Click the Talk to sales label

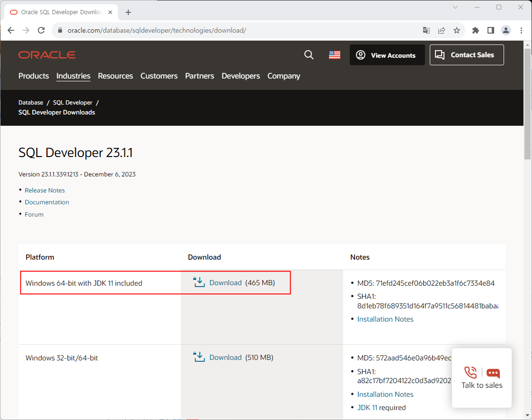482,385
